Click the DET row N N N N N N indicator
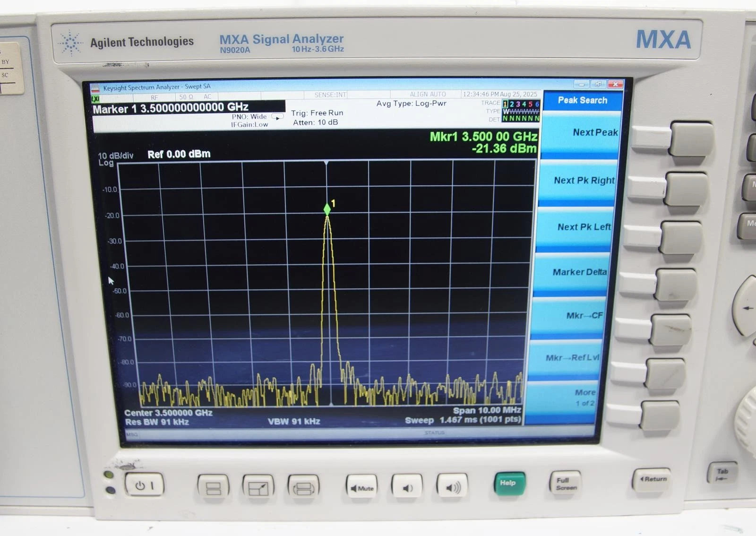The image size is (756, 536). tap(521, 119)
